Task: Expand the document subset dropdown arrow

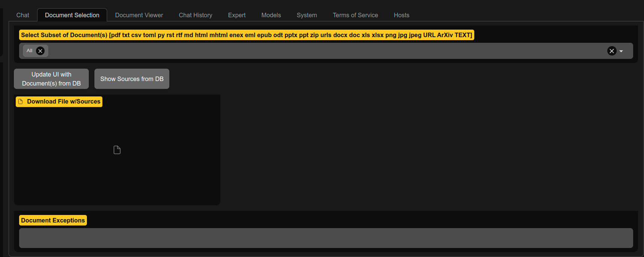Action: [621, 51]
